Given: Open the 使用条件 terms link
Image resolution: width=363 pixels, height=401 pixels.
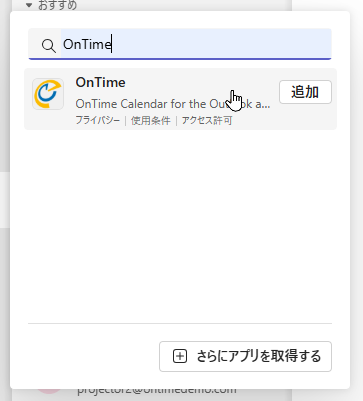Looking at the screenshot, I should pos(151,120).
